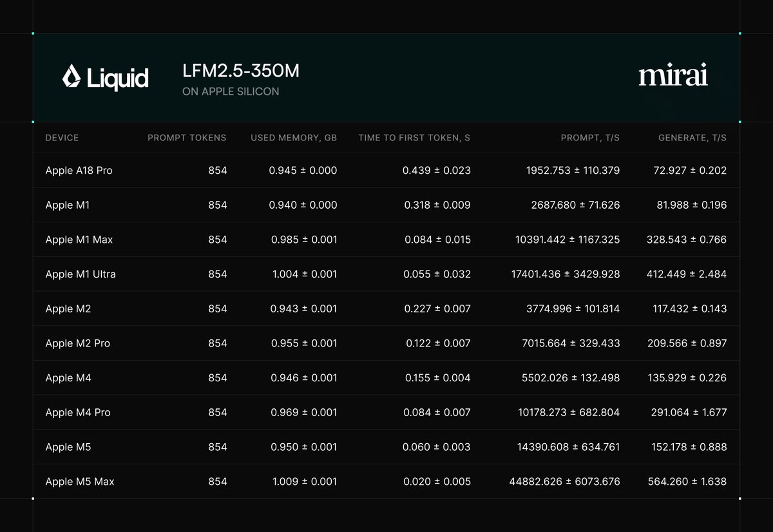Screen dimensions: 773x532
Task: Select the Apple M4 Pro device cell
Action: click(x=78, y=412)
